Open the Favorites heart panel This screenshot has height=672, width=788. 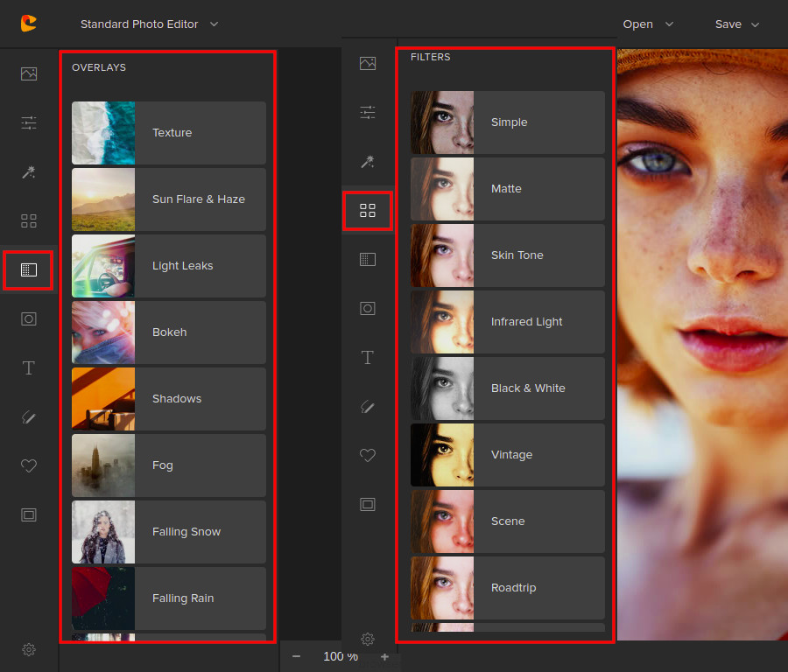[29, 466]
